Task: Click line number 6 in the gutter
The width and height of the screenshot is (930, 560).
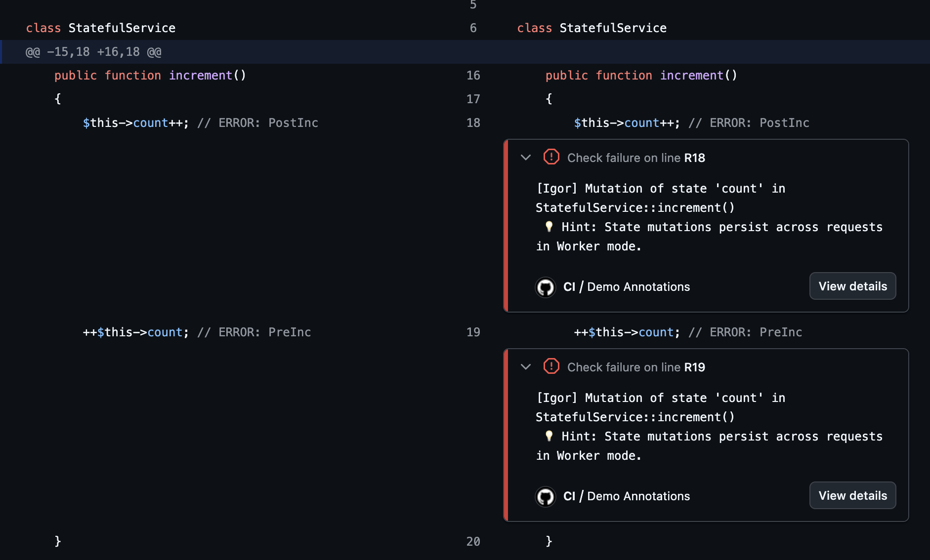Action: tap(473, 28)
